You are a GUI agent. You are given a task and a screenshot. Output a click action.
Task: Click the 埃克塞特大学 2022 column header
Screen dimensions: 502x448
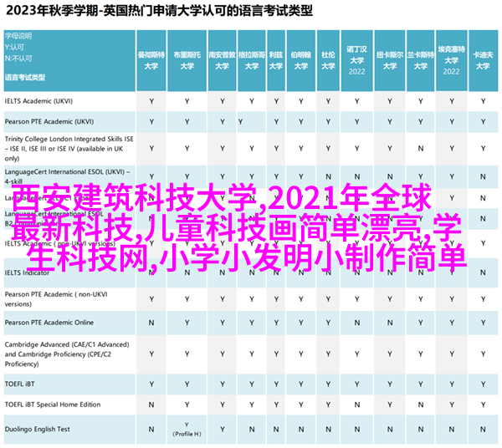click(x=452, y=60)
